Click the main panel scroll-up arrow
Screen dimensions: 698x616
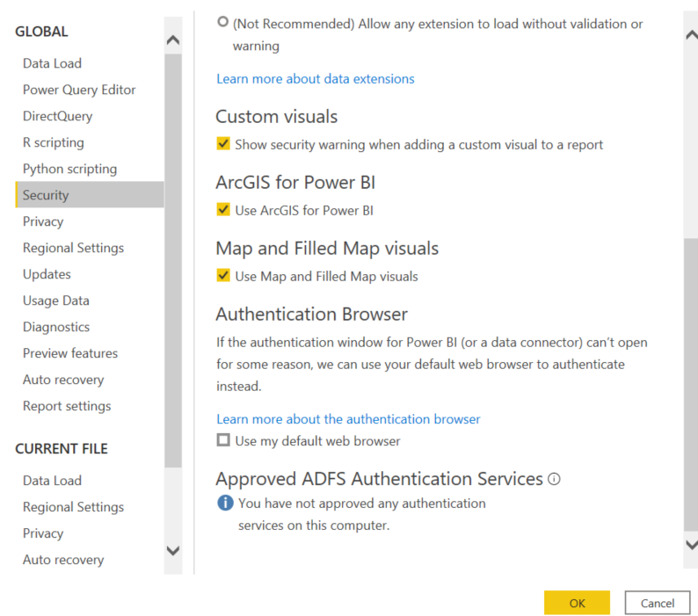(691, 35)
